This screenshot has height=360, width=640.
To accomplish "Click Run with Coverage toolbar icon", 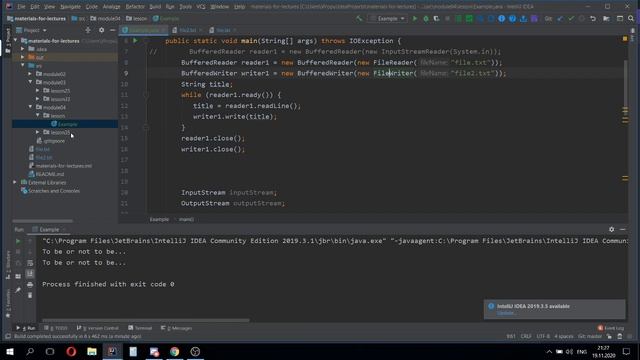I will [x=436, y=18].
